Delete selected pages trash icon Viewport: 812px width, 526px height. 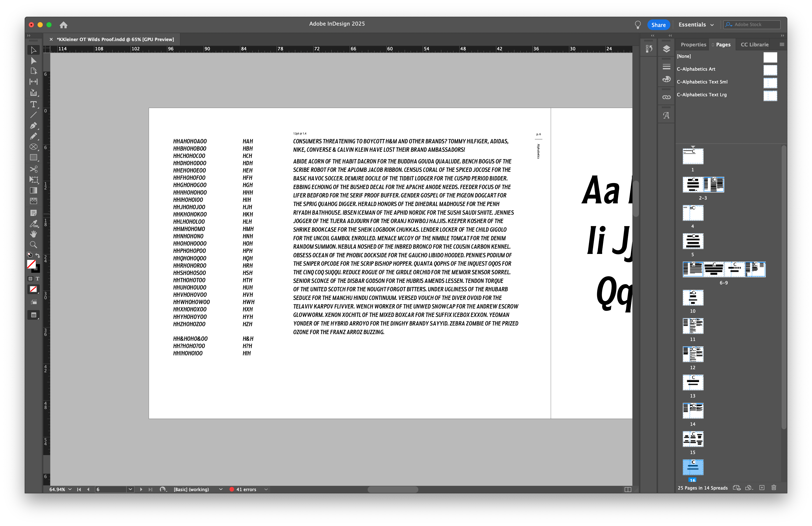coord(774,487)
